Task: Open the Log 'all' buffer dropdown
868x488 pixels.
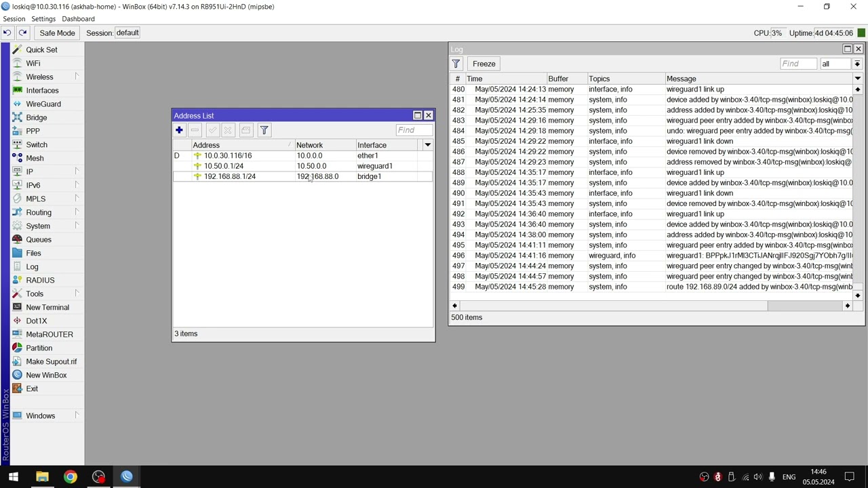Action: click(x=857, y=64)
